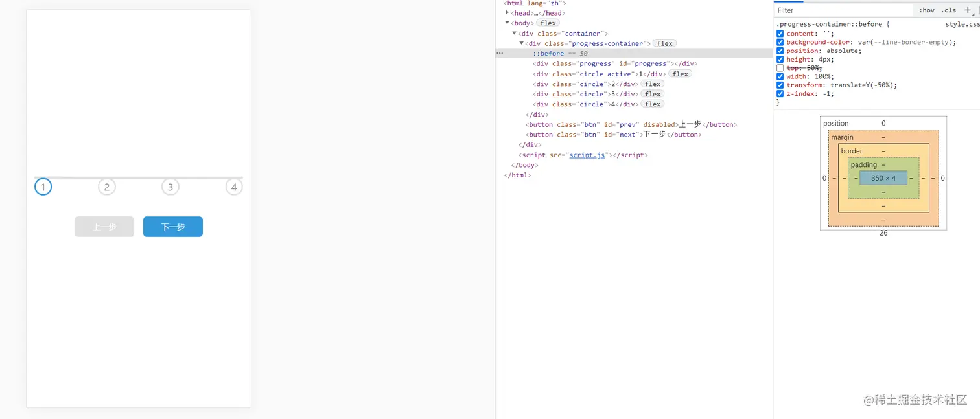This screenshot has width=980, height=419.
Task: Click the disabled 上一步 previous button
Action: pyautogui.click(x=104, y=227)
